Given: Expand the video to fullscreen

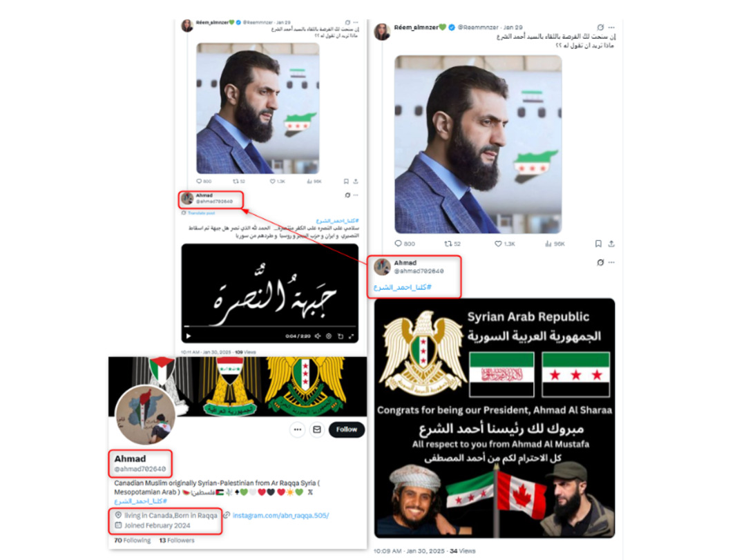Looking at the screenshot, I should point(351,336).
